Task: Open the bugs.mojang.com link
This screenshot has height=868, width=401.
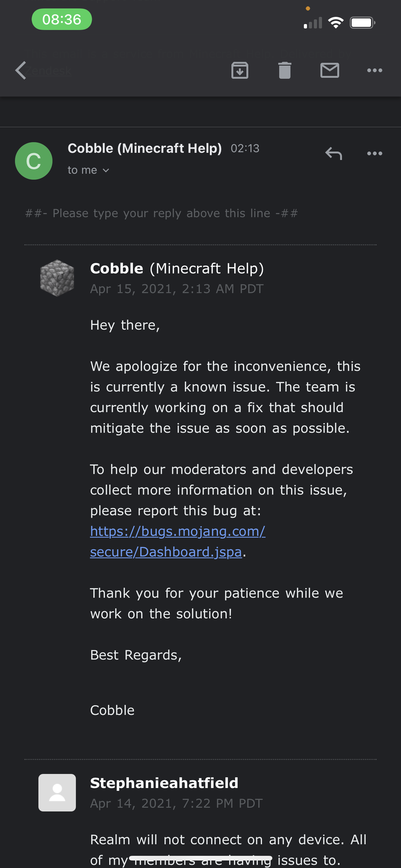Action: 177,531
